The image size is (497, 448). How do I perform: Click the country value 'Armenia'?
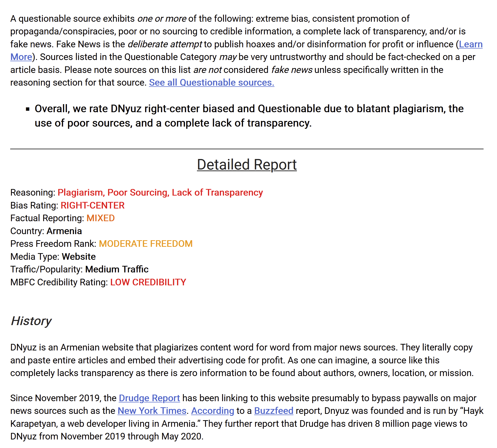(64, 231)
